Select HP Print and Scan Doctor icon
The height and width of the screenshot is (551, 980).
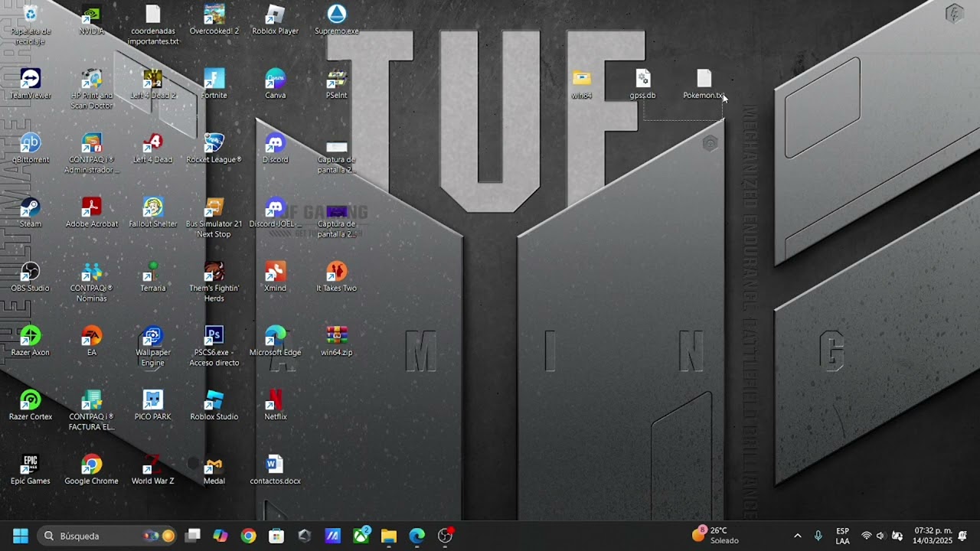click(x=92, y=89)
